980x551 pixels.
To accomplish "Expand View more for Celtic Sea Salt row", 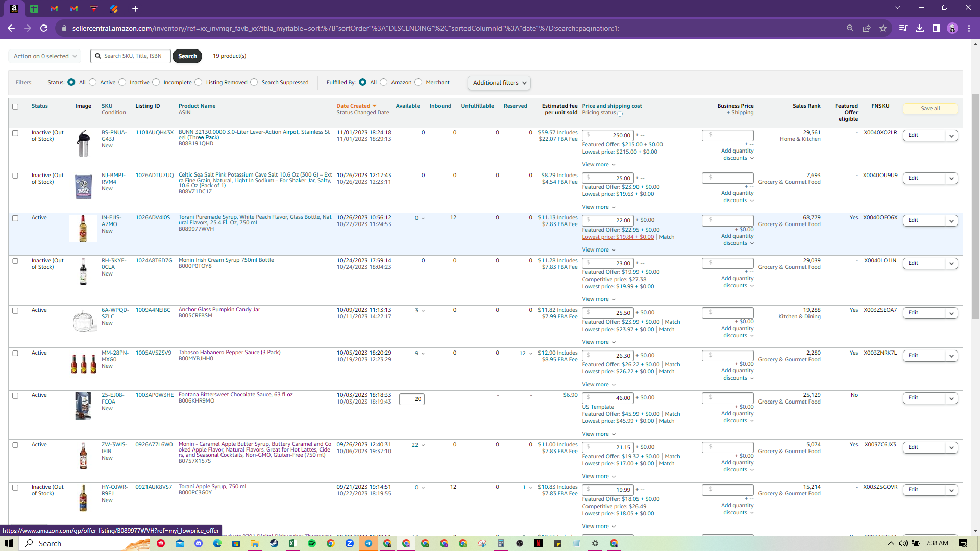I will 599,207.
